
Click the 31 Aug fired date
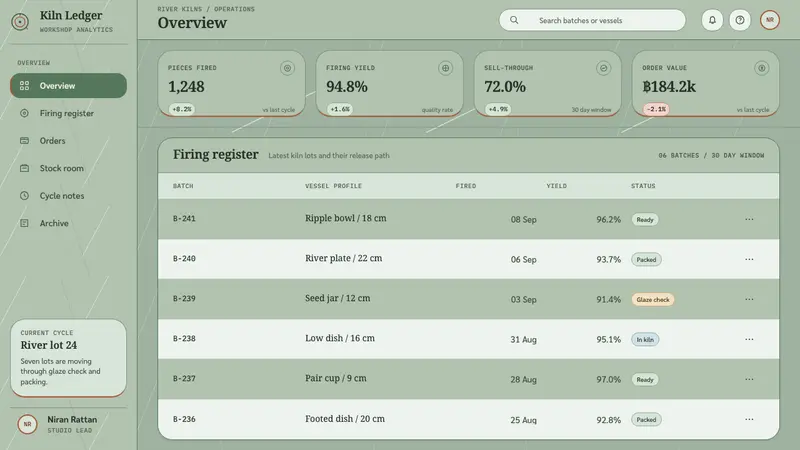click(x=523, y=339)
